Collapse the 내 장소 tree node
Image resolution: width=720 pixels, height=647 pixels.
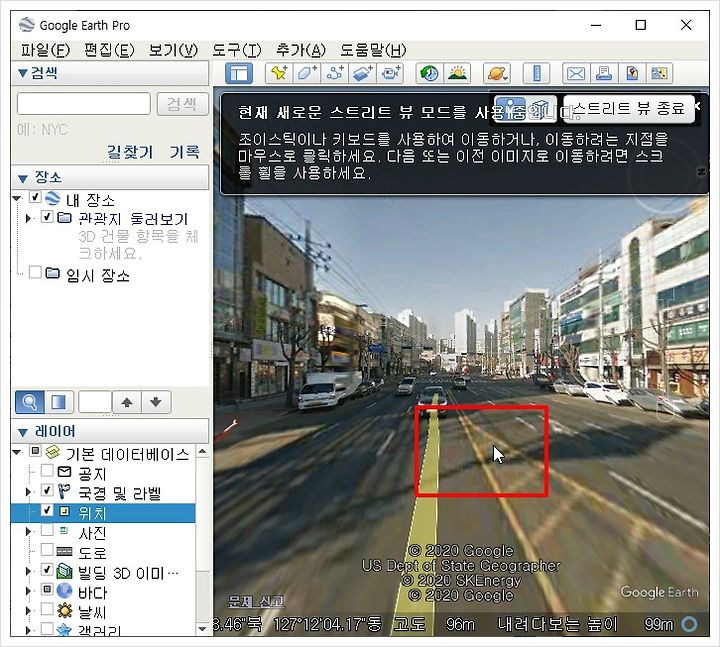click(17, 198)
